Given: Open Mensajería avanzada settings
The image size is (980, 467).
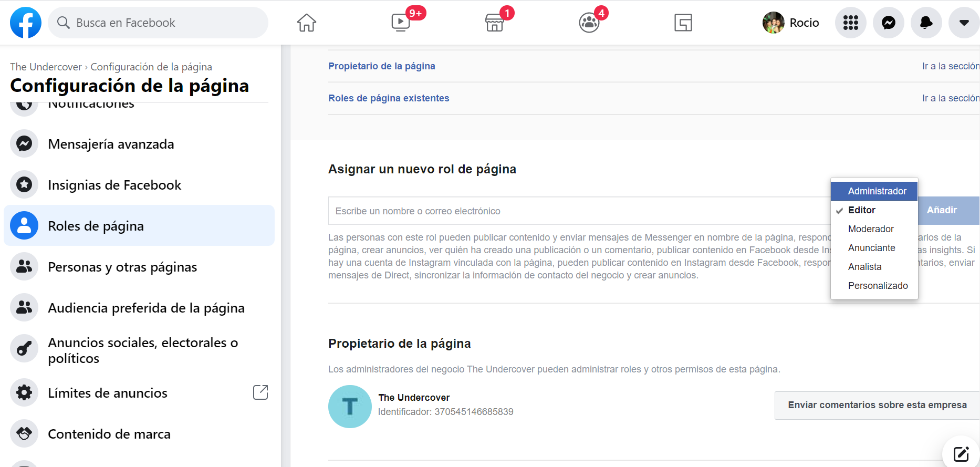Looking at the screenshot, I should [x=139, y=143].
